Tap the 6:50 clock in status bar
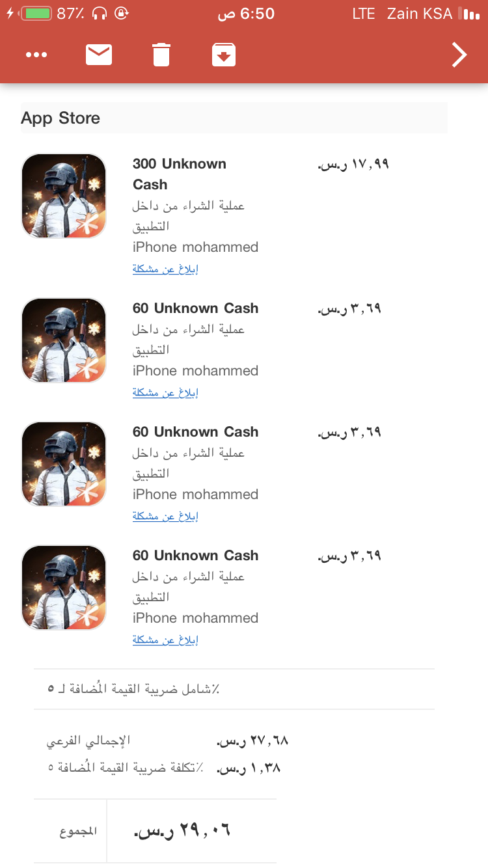This screenshot has height=868, width=488. [246, 14]
